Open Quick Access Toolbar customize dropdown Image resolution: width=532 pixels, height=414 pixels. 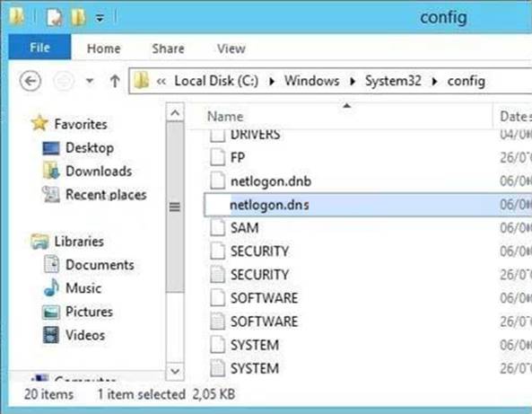[100, 17]
